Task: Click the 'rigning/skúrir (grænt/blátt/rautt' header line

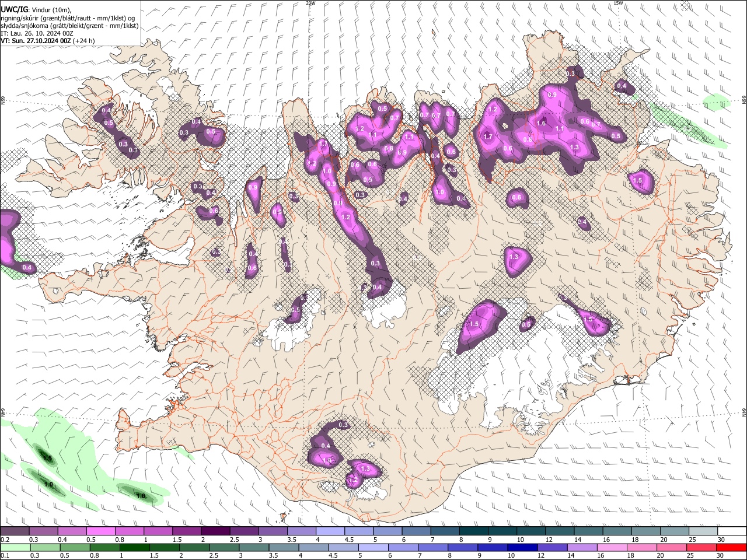Action: (x=68, y=18)
